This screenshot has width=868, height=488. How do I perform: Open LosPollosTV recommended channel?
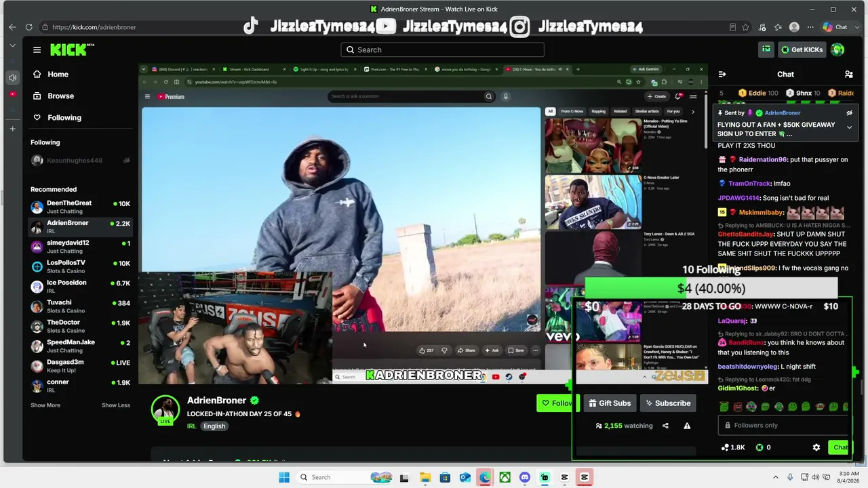(x=80, y=266)
